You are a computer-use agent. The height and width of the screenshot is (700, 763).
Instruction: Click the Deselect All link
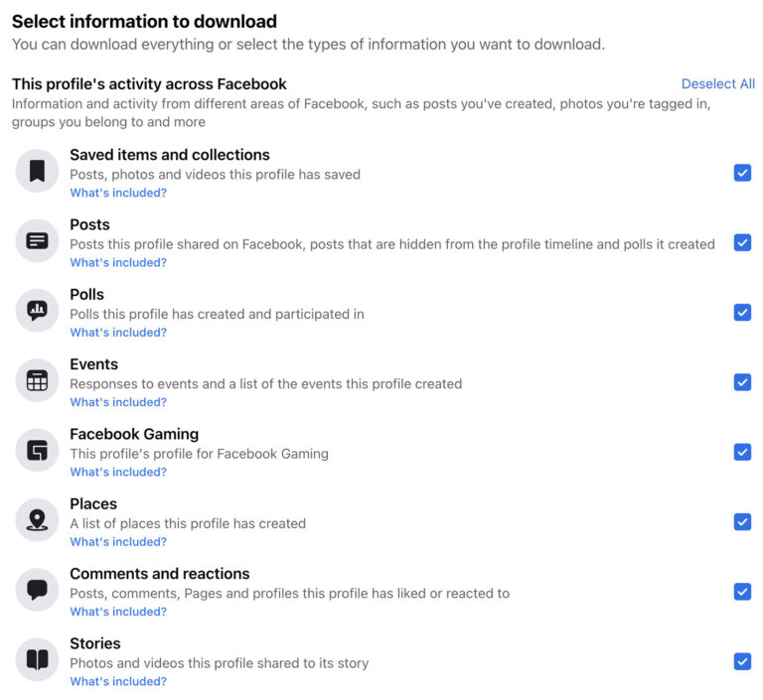tap(717, 83)
